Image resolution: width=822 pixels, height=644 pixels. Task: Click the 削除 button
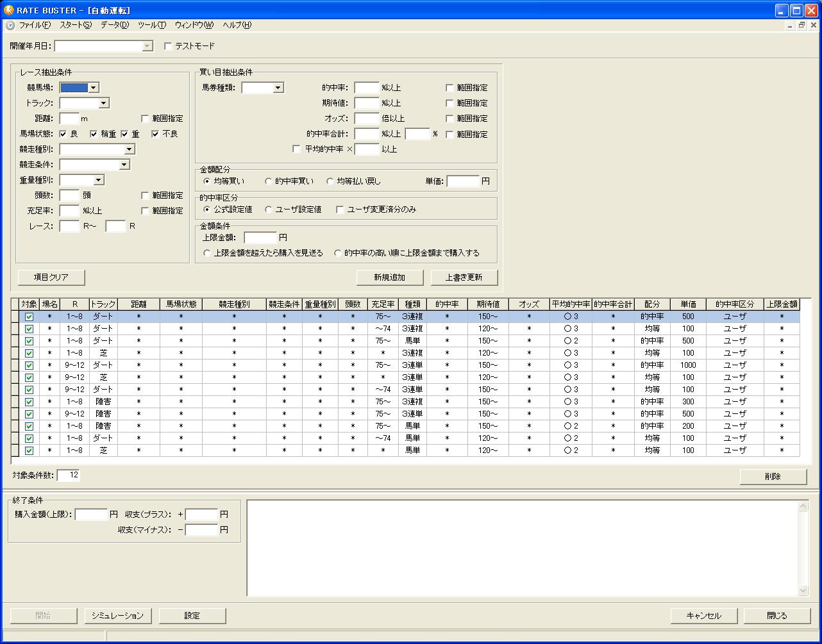point(773,477)
